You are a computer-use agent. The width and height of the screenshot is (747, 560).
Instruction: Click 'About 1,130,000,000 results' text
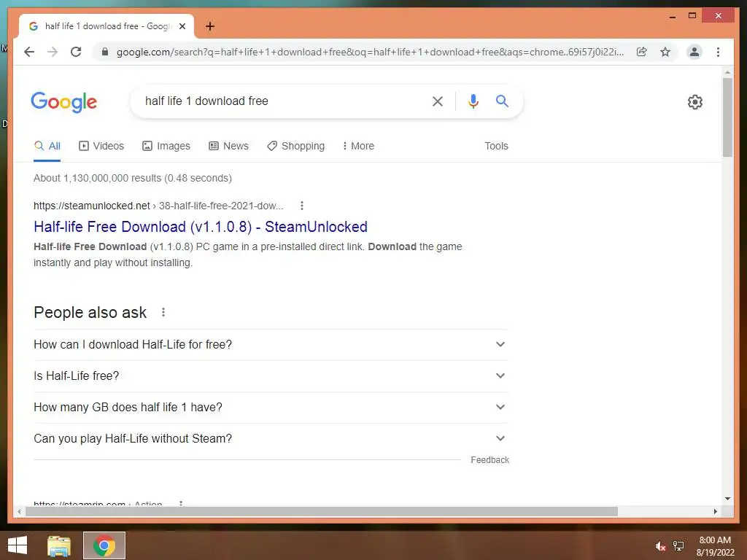97,178
